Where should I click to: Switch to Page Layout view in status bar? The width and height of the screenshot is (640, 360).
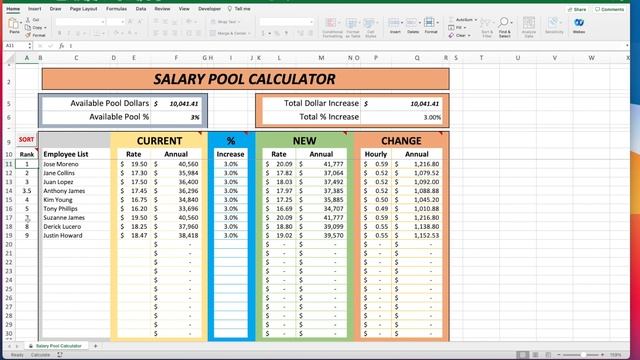click(535, 355)
